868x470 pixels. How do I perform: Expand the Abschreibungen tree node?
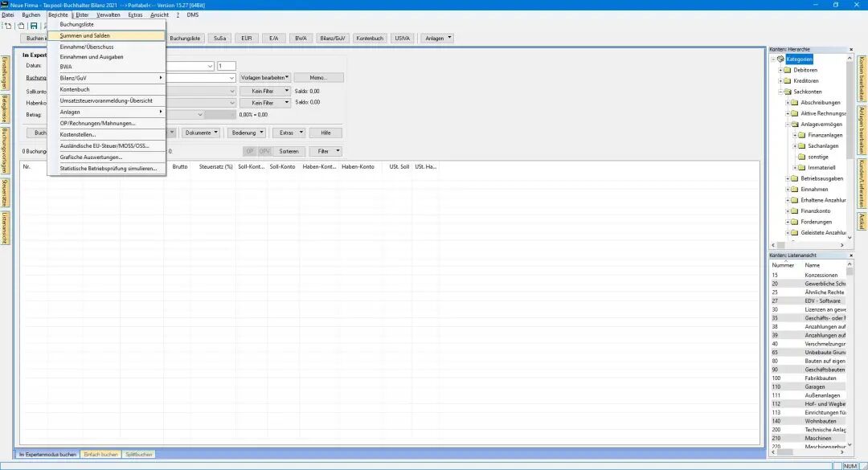[788, 102]
